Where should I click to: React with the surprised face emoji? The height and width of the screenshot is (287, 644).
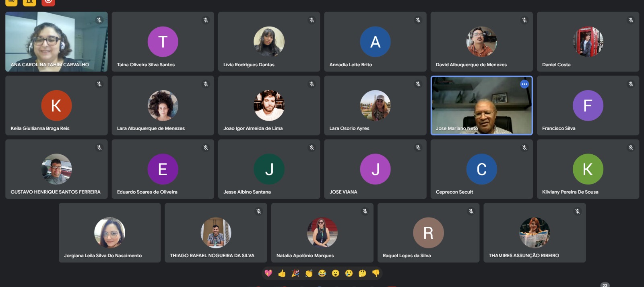click(336, 273)
